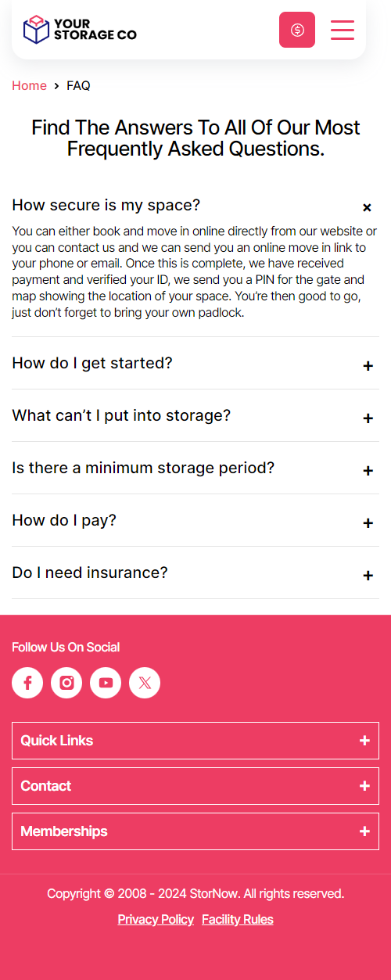Open the hamburger menu icon
The height and width of the screenshot is (980, 391).
tap(343, 30)
